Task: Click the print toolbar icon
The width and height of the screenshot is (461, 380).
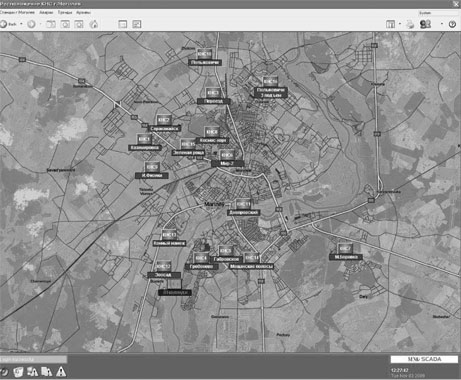Action: coord(410,24)
